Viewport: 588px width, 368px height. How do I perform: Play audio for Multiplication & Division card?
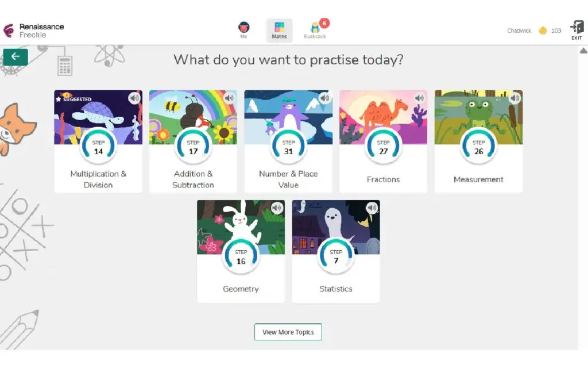tap(134, 98)
